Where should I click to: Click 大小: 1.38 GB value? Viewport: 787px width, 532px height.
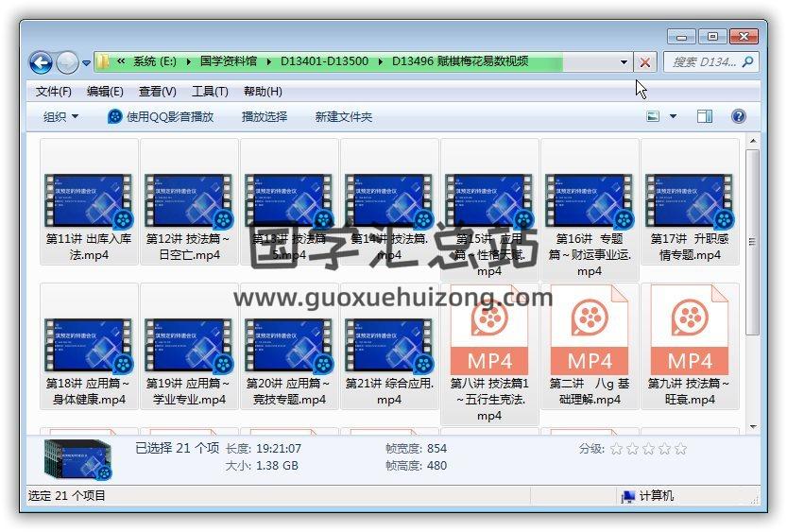click(x=277, y=466)
